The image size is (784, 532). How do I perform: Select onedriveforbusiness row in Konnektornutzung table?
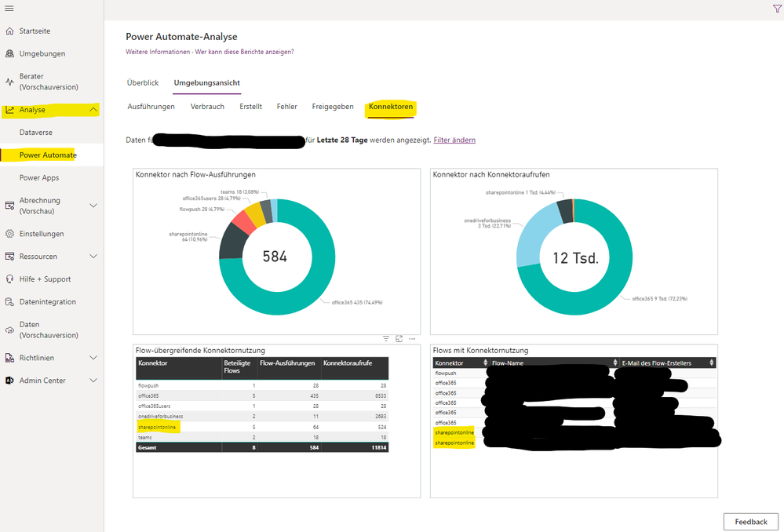(261, 416)
